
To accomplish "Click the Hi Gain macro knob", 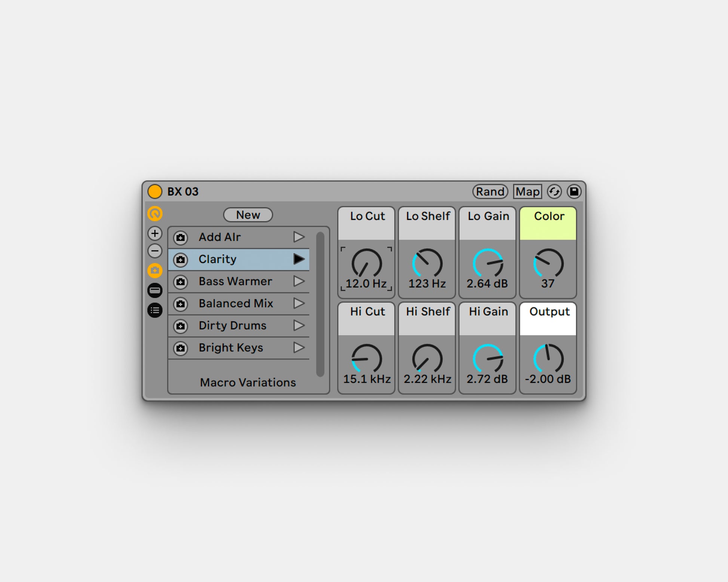I will [x=488, y=358].
